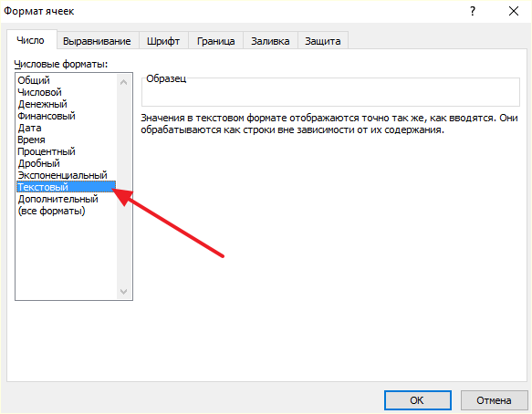This screenshot has height=414, width=532.
Task: Choose Общий in number formats list
Action: click(34, 80)
